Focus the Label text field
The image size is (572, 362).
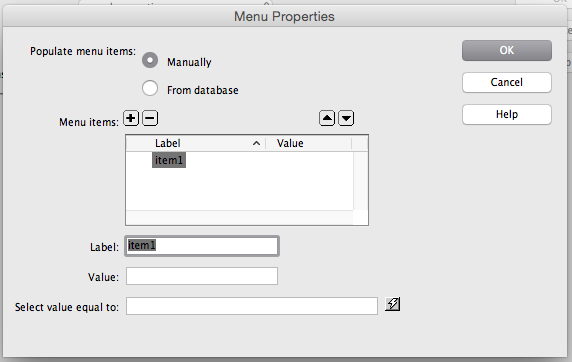click(202, 246)
